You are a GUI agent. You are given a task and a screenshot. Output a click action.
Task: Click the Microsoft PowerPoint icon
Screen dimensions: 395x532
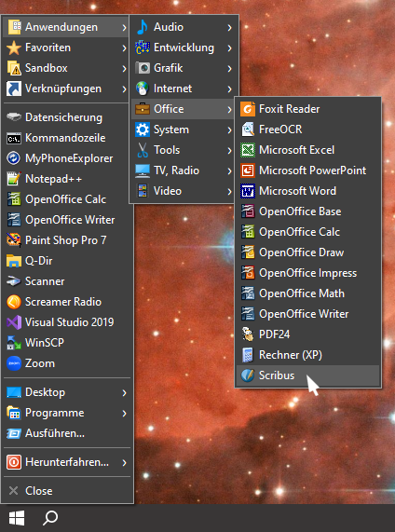pos(248,171)
